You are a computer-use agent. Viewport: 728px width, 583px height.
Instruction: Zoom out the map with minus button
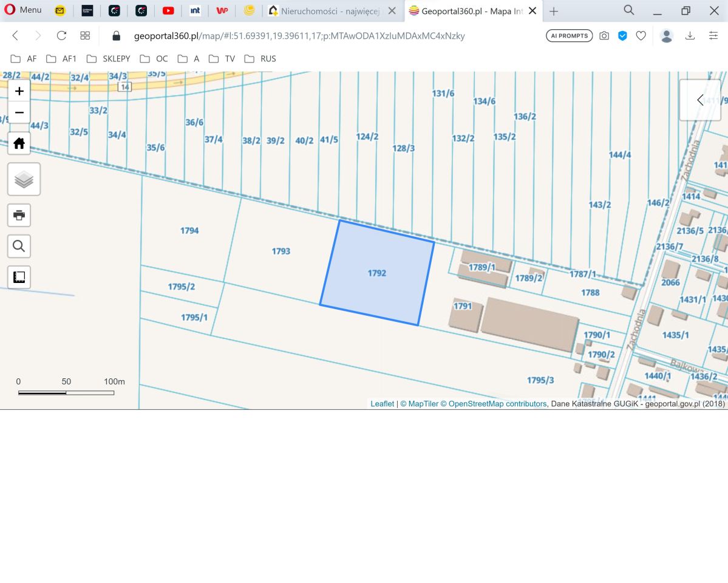19,112
